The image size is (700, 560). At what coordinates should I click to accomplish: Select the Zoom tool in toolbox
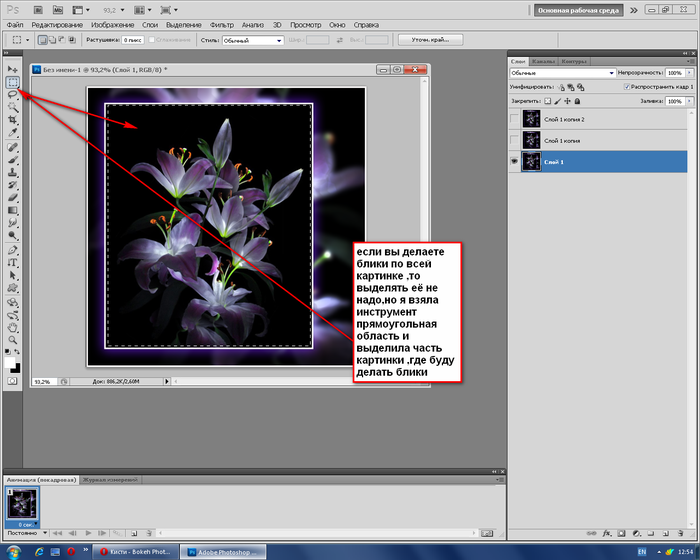[x=12, y=339]
